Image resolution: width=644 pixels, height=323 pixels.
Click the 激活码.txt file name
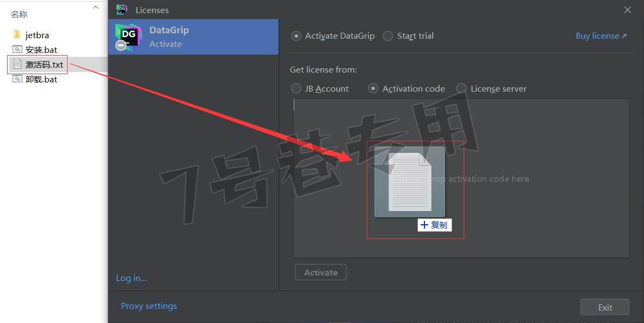coord(44,64)
